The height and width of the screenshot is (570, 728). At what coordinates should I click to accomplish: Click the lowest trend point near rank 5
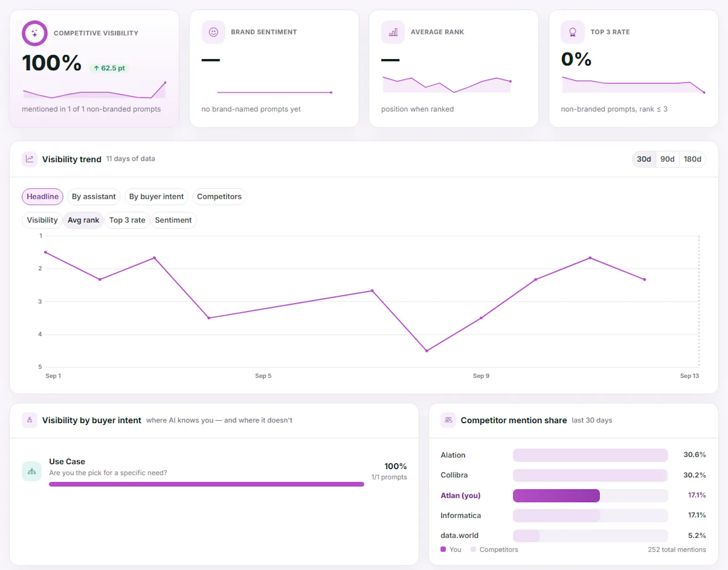pyautogui.click(x=427, y=351)
